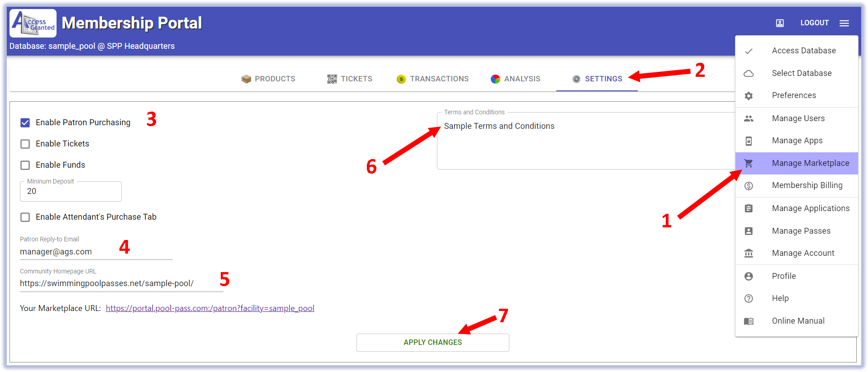Click the Membership Portal title

(132, 23)
